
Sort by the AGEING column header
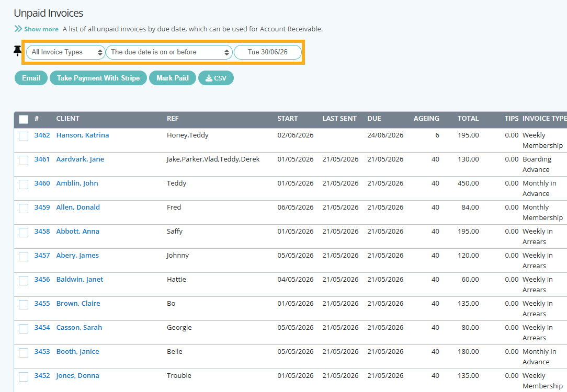pos(426,119)
